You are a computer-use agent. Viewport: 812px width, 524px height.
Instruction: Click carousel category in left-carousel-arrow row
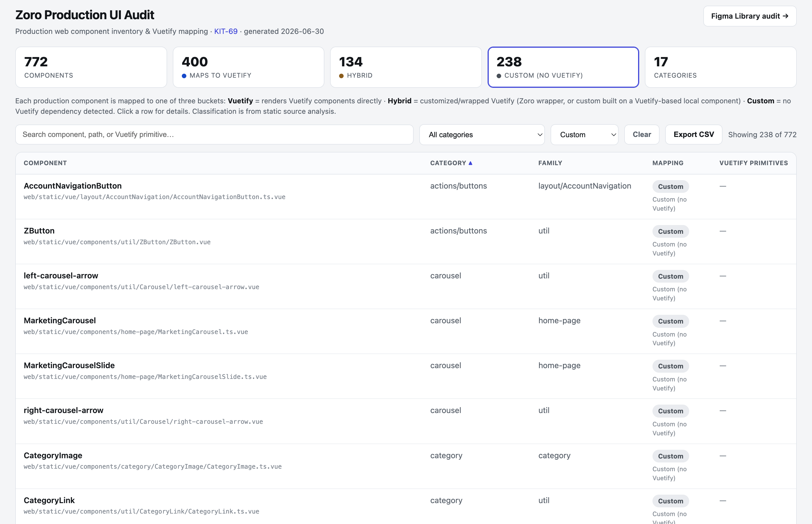[445, 276]
